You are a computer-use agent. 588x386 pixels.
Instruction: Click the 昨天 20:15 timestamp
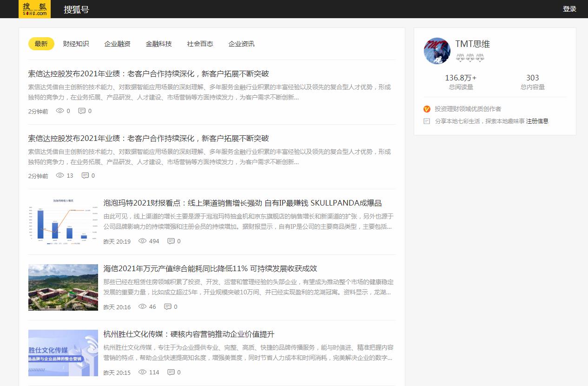(x=117, y=373)
